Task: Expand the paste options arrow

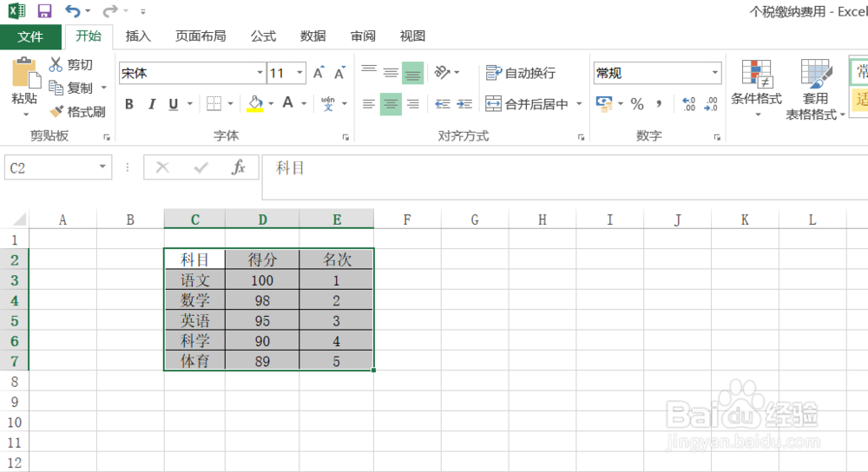Action: tap(25, 115)
